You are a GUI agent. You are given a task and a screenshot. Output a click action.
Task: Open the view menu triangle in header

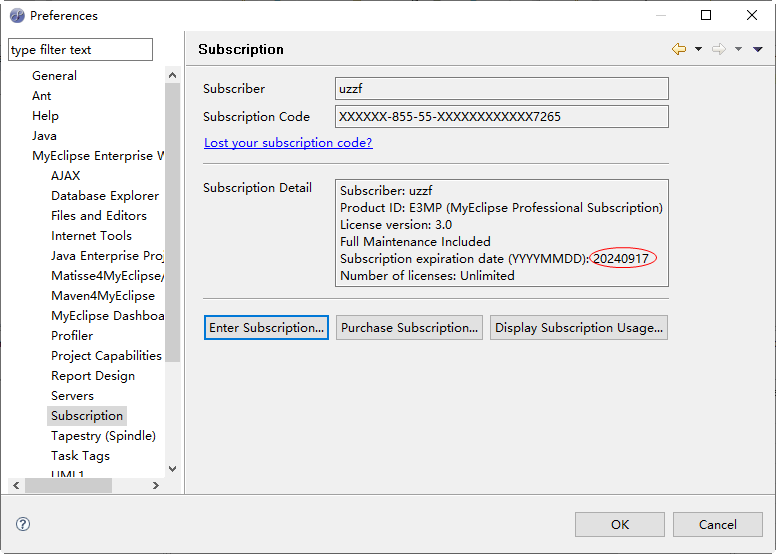pos(757,49)
